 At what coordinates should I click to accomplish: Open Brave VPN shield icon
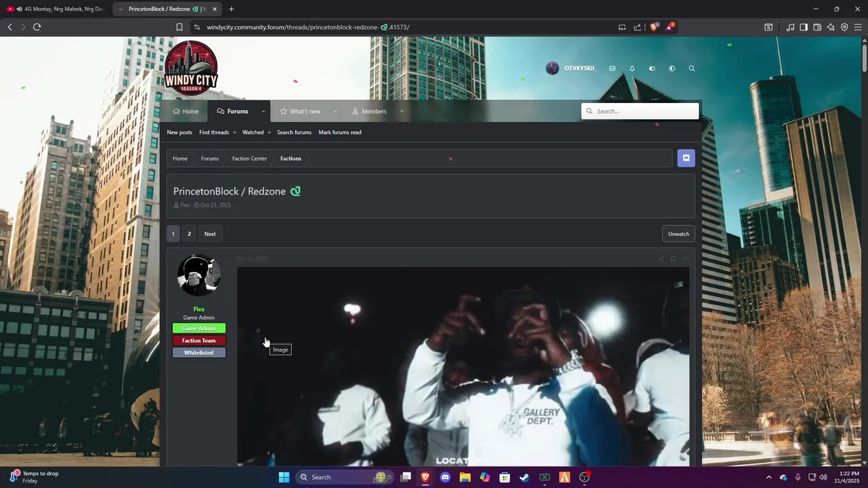(x=844, y=27)
